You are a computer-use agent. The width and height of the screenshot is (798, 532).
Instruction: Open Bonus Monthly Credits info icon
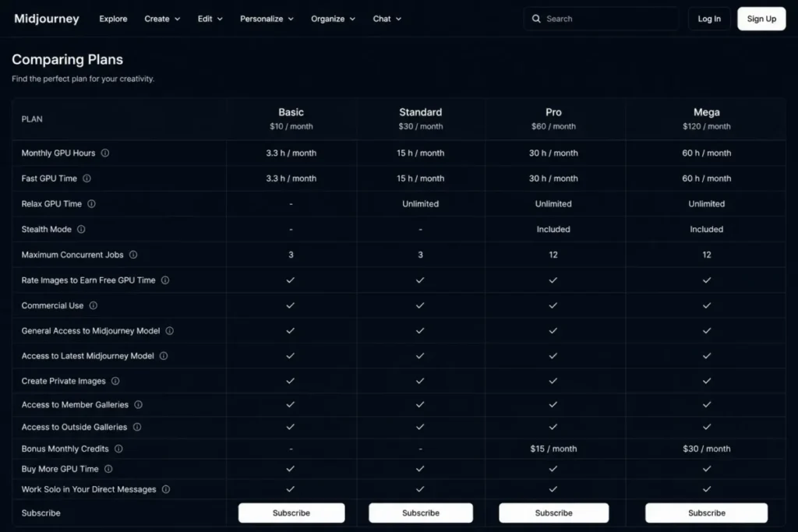pyautogui.click(x=118, y=449)
